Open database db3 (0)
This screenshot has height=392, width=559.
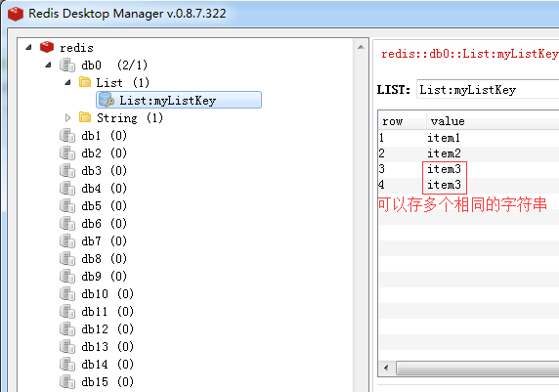pos(105,171)
